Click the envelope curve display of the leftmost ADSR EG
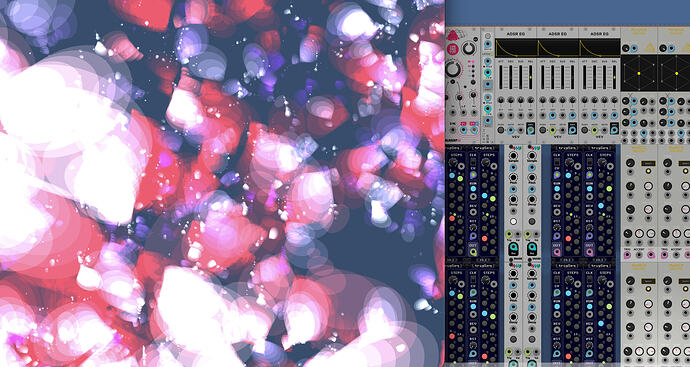This screenshot has width=690, height=367. (516, 48)
